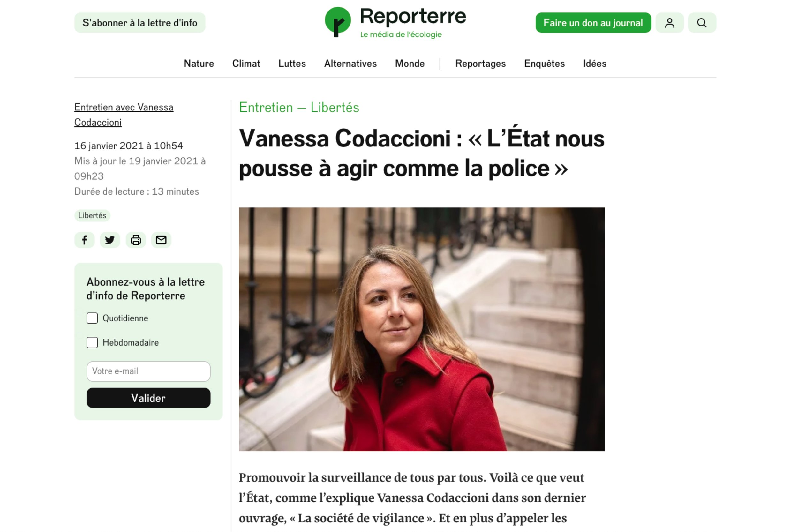Open the search magnifier icon
The height and width of the screenshot is (532, 798).
(x=702, y=23)
